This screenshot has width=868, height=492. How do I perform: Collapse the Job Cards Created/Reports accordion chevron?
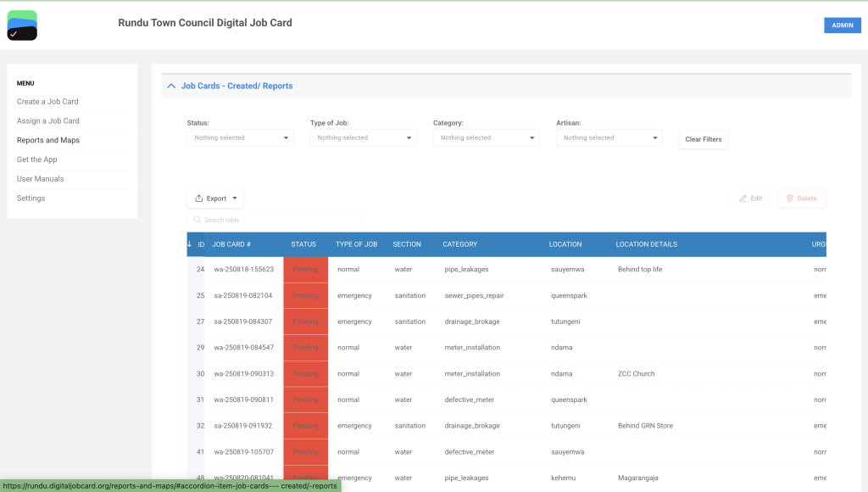[171, 86]
